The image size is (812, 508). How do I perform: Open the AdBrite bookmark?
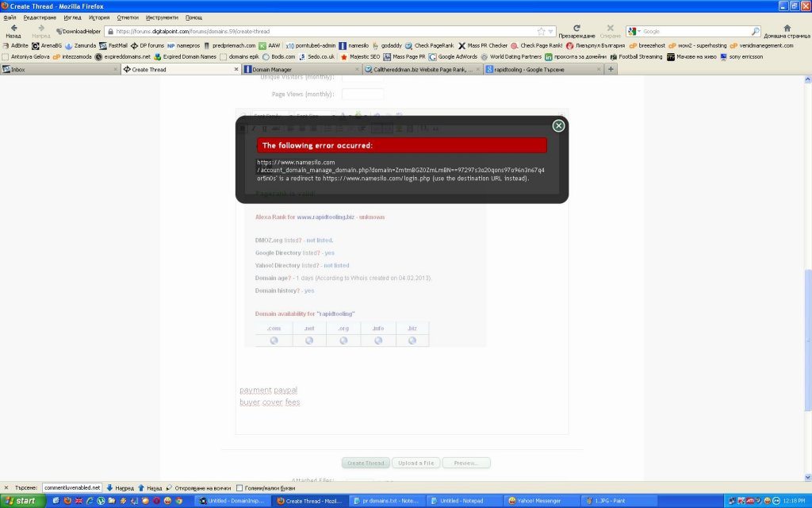point(16,45)
